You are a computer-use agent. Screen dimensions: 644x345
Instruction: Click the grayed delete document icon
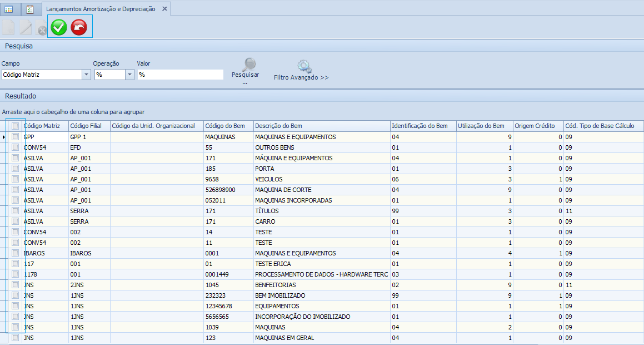[41, 28]
